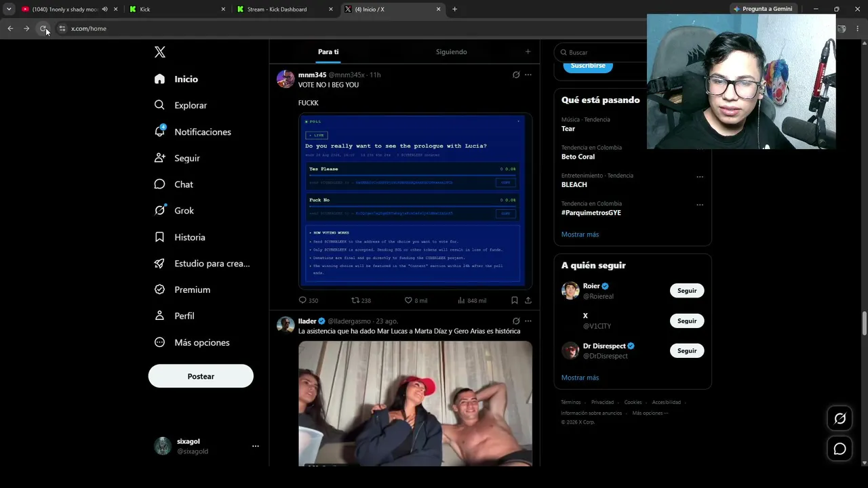Screen dimensions: 868x488
Task: Open more options for #ParquimetrosGYE trend
Action: [700, 205]
